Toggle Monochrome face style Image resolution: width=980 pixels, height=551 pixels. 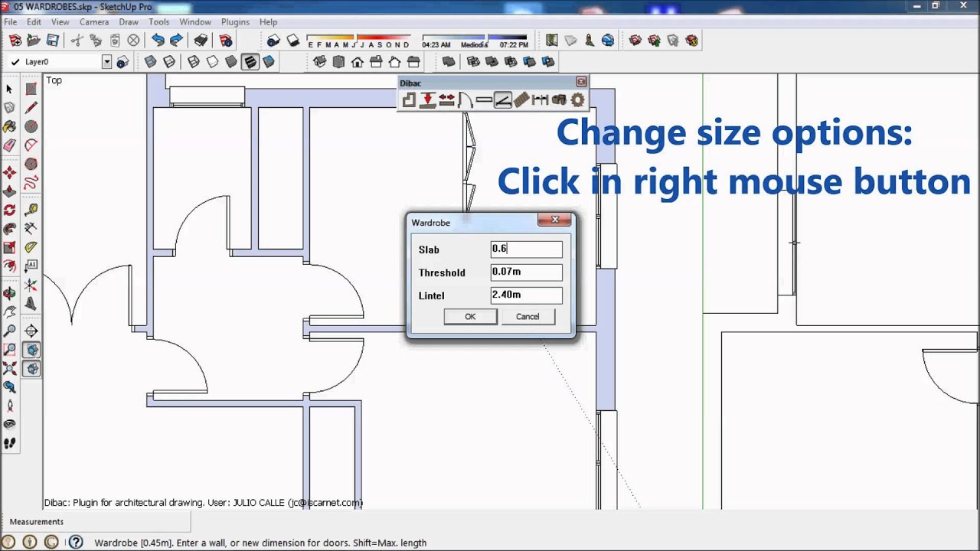(269, 61)
